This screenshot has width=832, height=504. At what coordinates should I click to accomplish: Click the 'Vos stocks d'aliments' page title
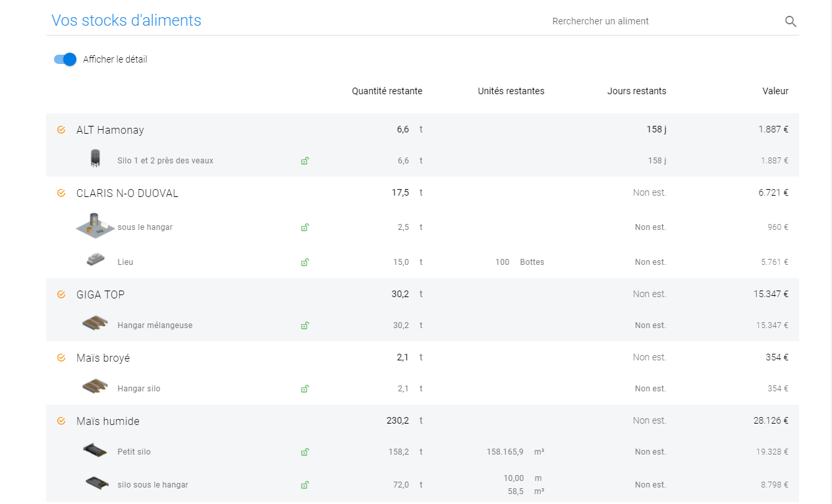point(126,20)
